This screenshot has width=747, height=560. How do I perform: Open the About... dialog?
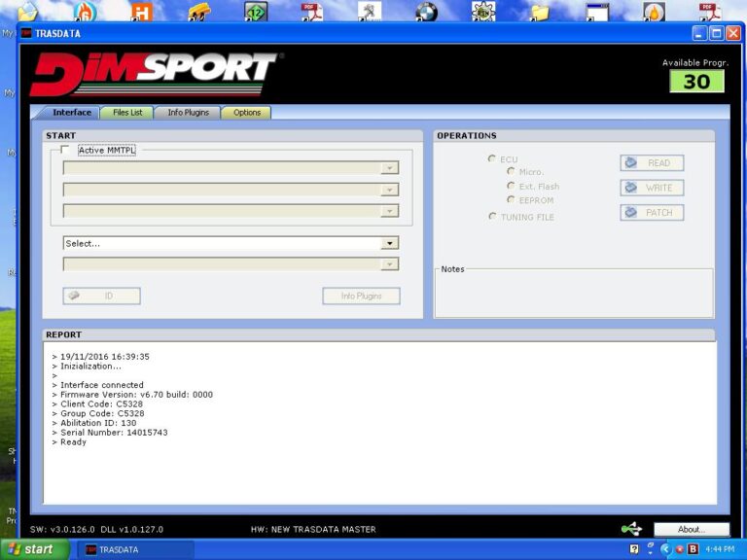[x=692, y=529]
